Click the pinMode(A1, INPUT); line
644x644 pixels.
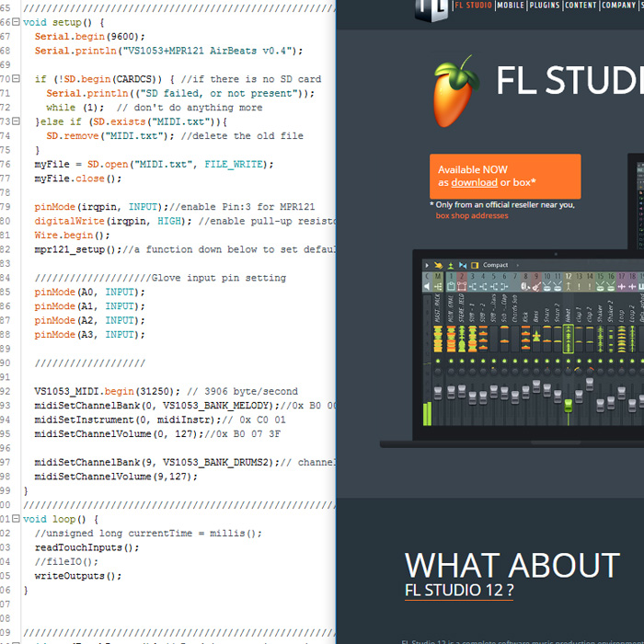(x=89, y=306)
